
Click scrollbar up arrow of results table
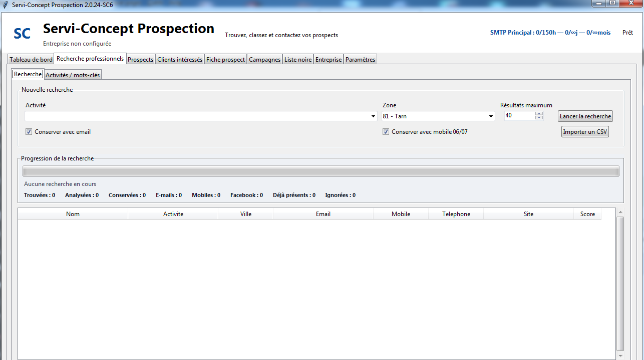click(621, 213)
